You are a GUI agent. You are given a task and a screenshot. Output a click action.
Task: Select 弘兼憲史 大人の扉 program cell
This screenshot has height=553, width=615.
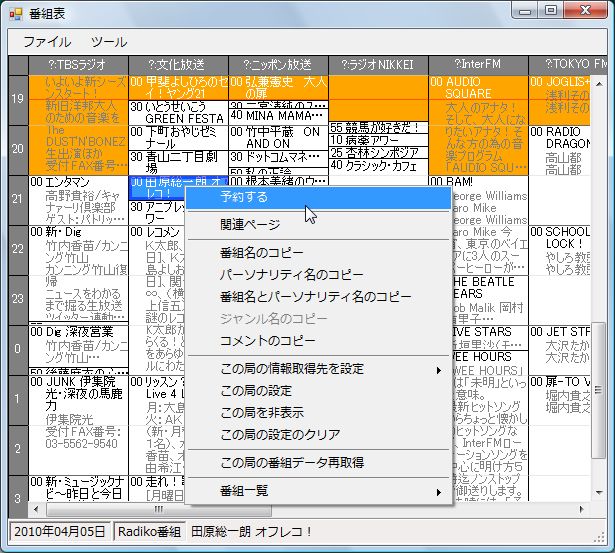click(x=278, y=88)
